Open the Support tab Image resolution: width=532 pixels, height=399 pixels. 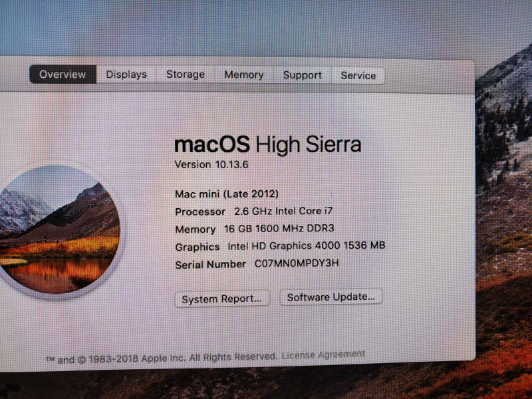pyautogui.click(x=303, y=75)
